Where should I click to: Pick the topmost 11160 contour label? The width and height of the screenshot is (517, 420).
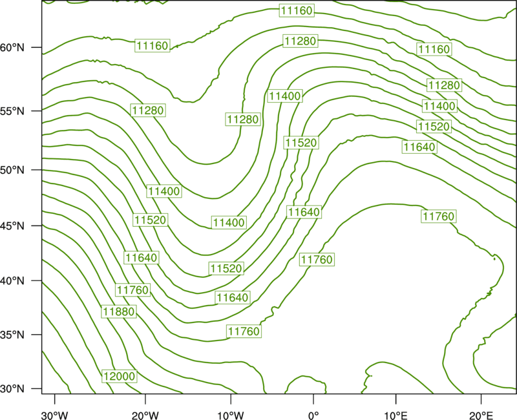[x=297, y=10]
